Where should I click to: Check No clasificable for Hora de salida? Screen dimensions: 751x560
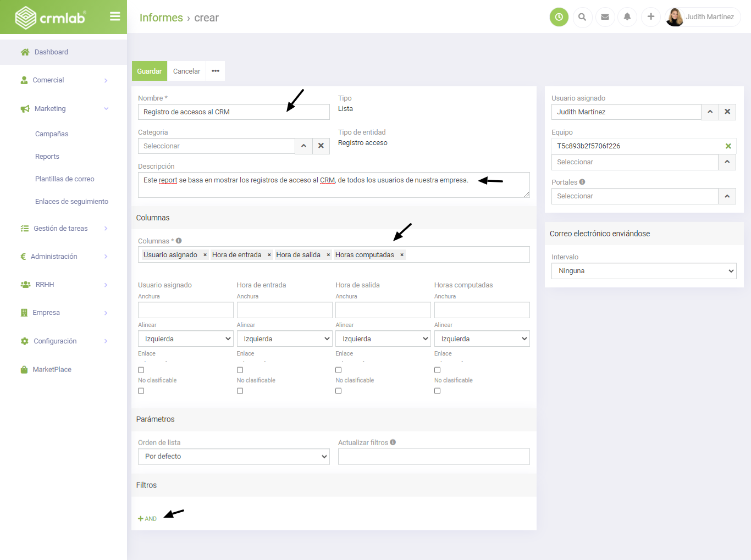[x=339, y=391]
